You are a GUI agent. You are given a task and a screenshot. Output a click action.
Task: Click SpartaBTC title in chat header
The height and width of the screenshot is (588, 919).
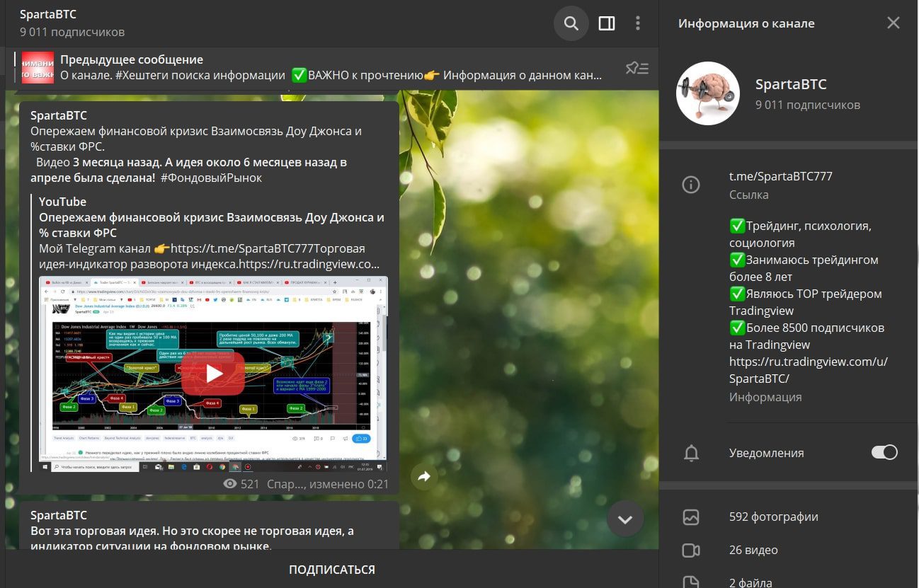[48, 14]
